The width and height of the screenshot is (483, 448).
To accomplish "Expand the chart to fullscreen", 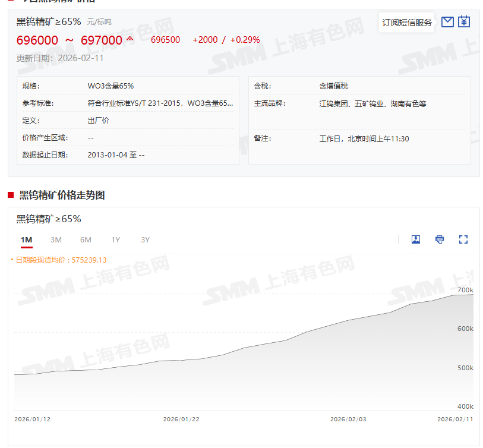I will 463,239.
